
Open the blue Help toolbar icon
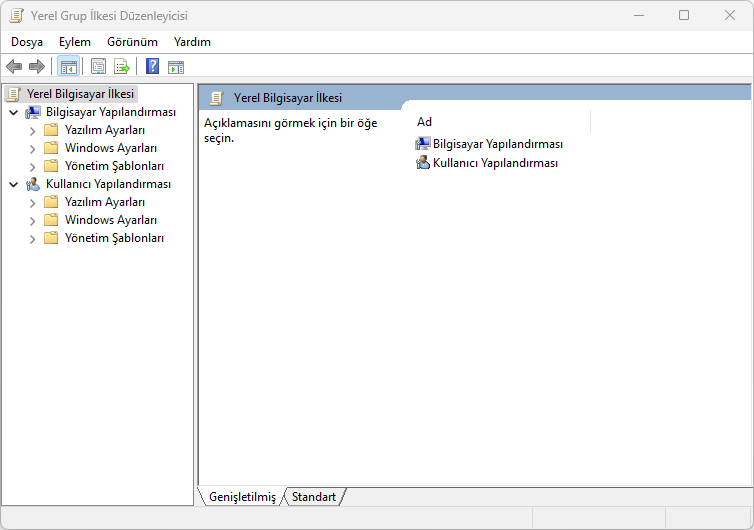[152, 66]
